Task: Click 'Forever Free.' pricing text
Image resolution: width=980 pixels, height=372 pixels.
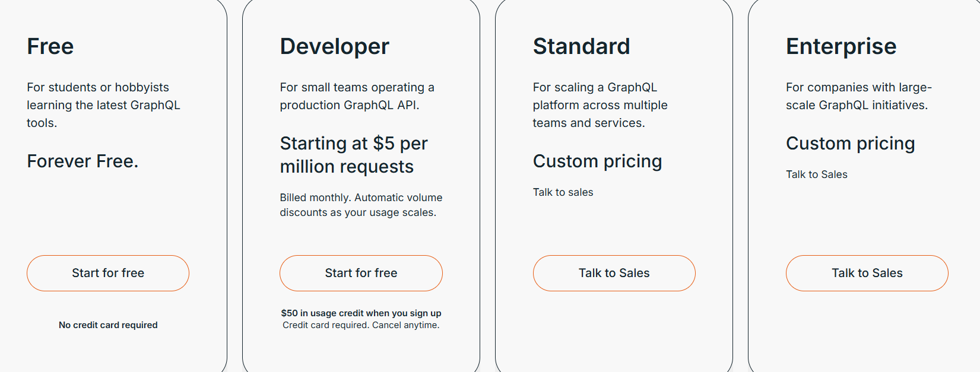Action: 83,161
